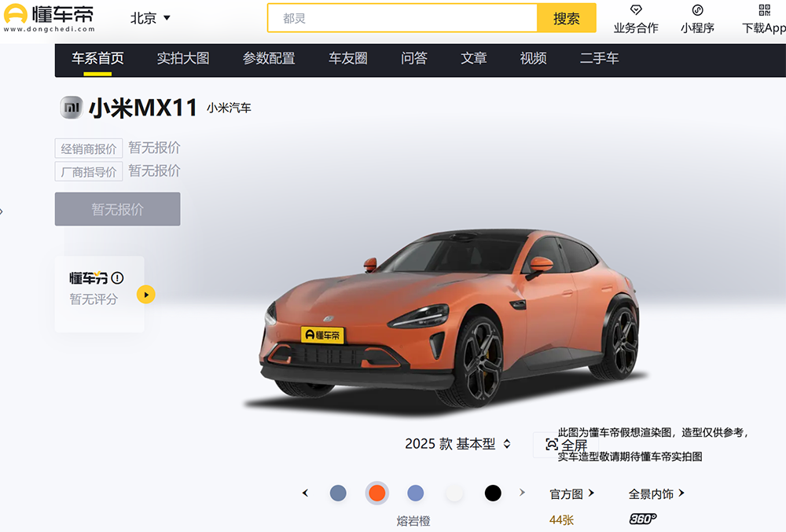Select the 熔岩橙 orange color swatch
786x532 pixels.
point(377,493)
